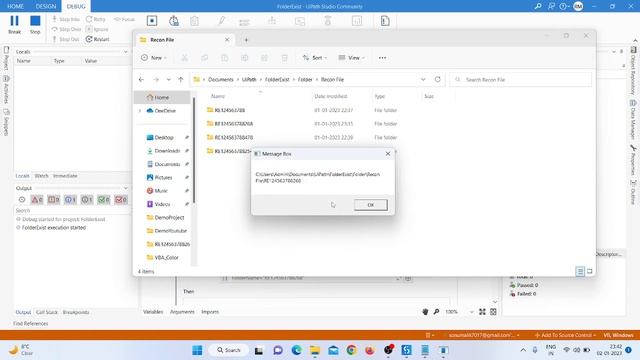Click Documents in the breadcrumb path
Screen dimensions: 640x360
pyautogui.click(x=221, y=80)
